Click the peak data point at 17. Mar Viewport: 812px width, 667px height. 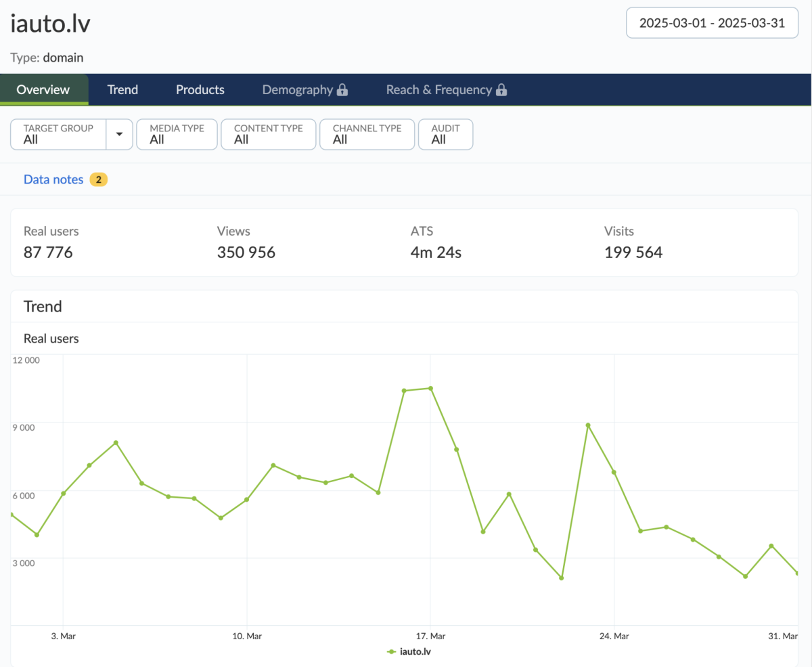(x=430, y=389)
